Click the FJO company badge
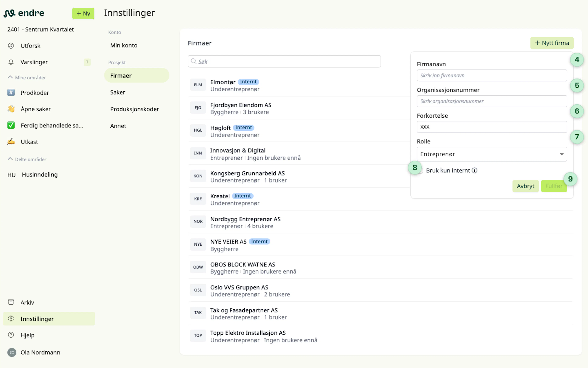Screen dimensions: 588x368 pos(198,108)
